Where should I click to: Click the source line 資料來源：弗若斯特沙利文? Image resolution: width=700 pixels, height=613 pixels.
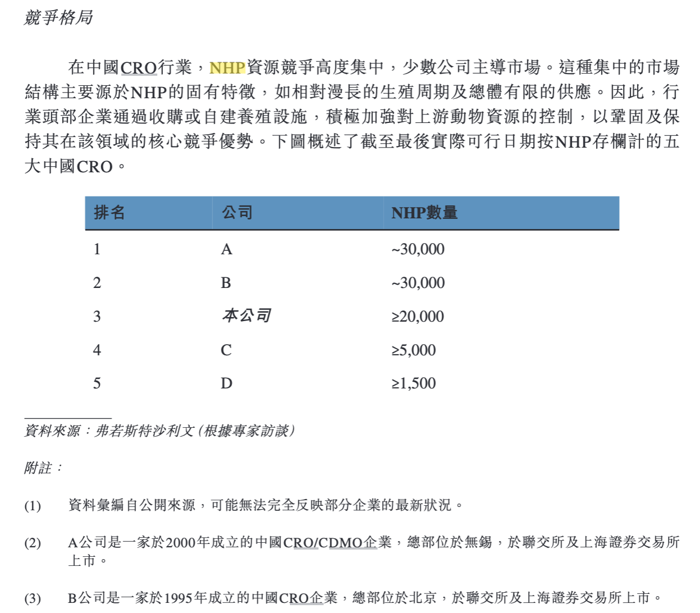pos(158,431)
